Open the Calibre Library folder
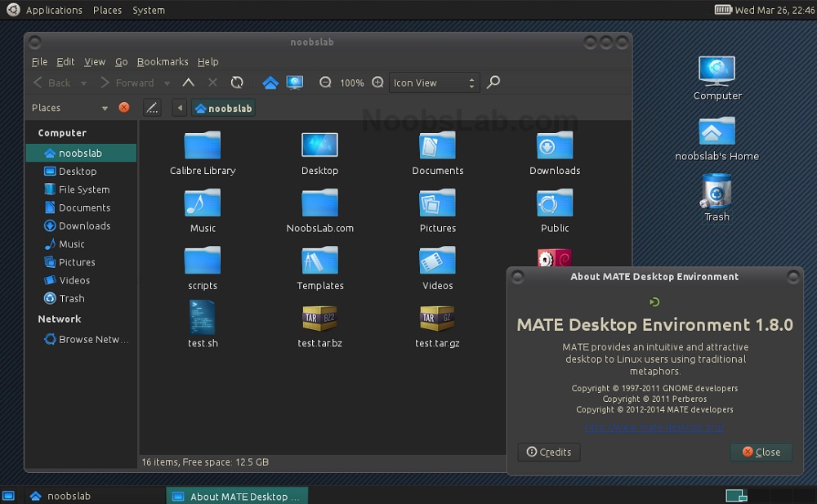Viewport: 817px width, 504px height. [x=203, y=154]
